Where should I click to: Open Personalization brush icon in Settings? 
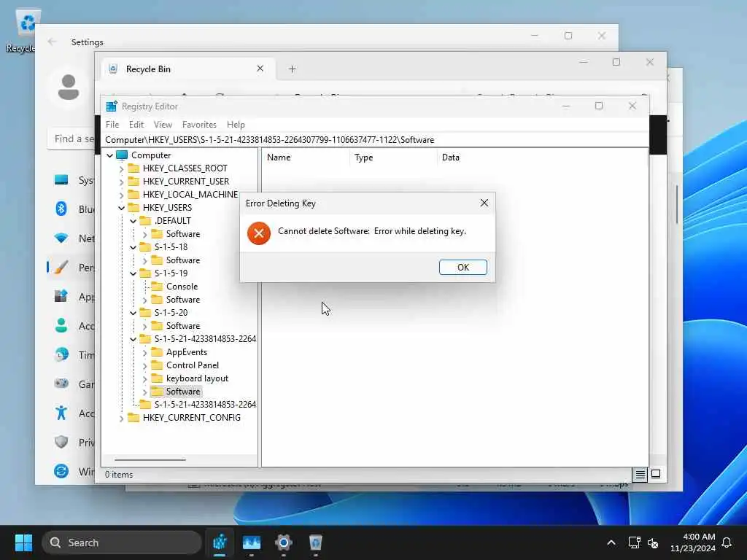click(61, 267)
